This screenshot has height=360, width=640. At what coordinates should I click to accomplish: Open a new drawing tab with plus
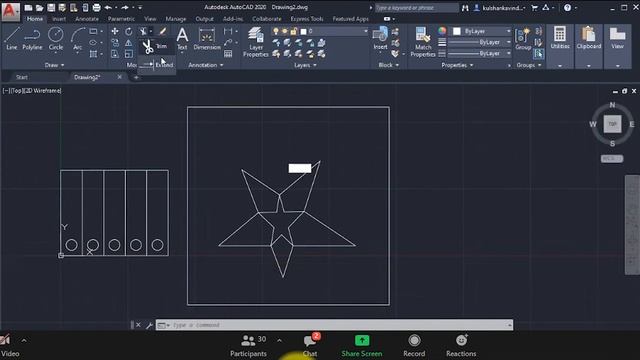click(136, 77)
